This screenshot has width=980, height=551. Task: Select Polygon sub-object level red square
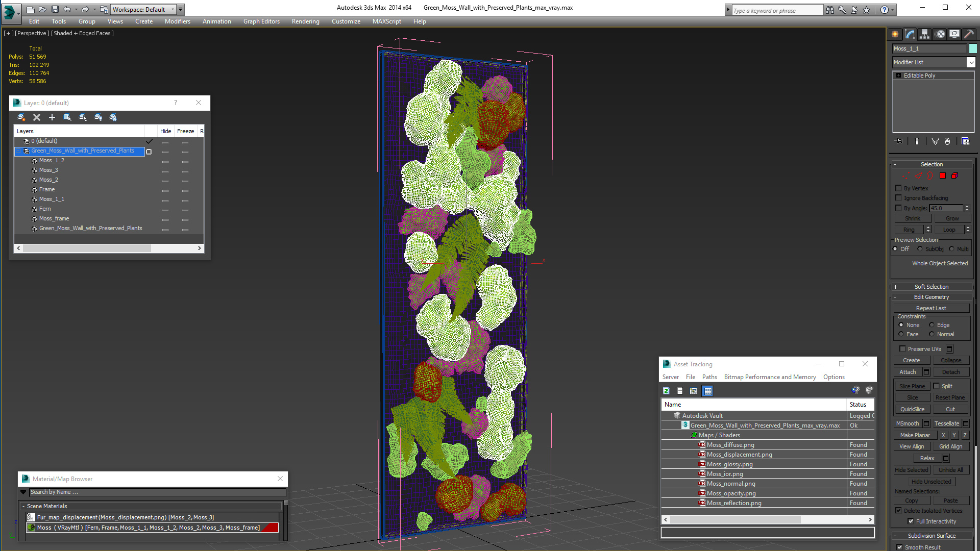pyautogui.click(x=943, y=176)
